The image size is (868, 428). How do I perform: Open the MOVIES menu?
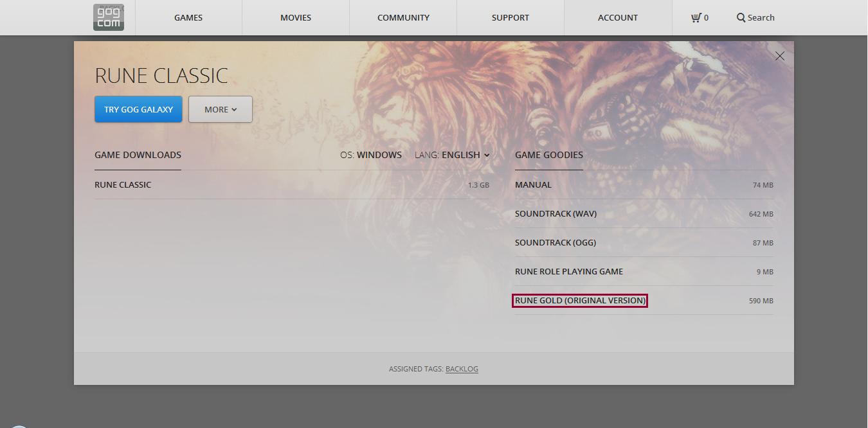pos(296,17)
